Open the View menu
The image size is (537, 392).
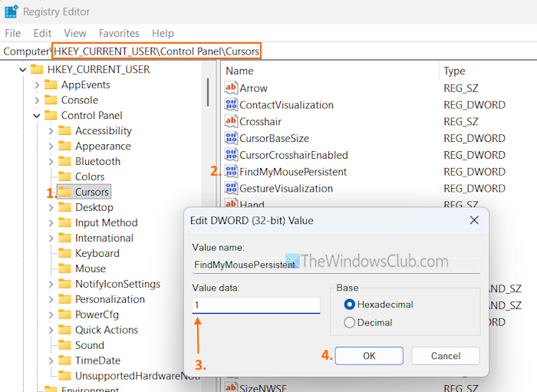75,33
